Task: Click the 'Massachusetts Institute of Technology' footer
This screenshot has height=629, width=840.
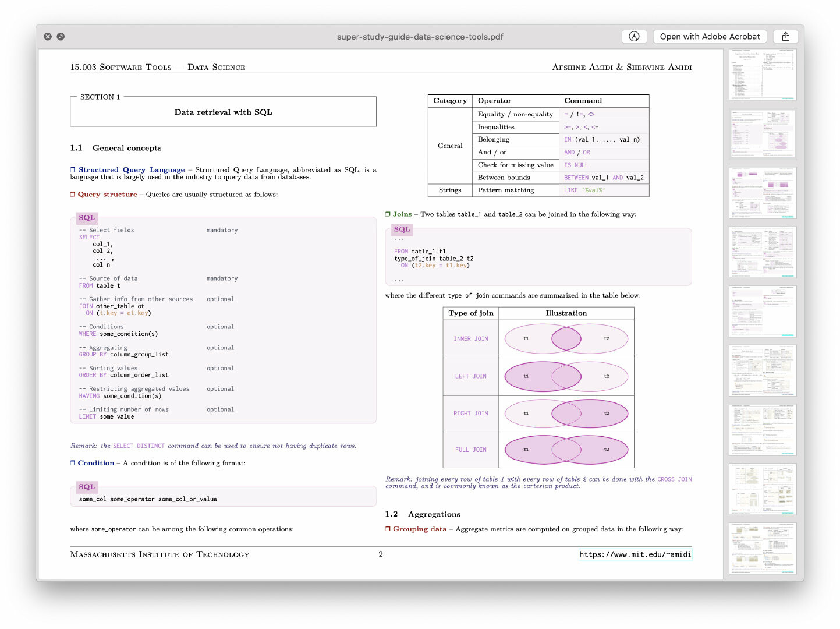Action: tap(160, 554)
